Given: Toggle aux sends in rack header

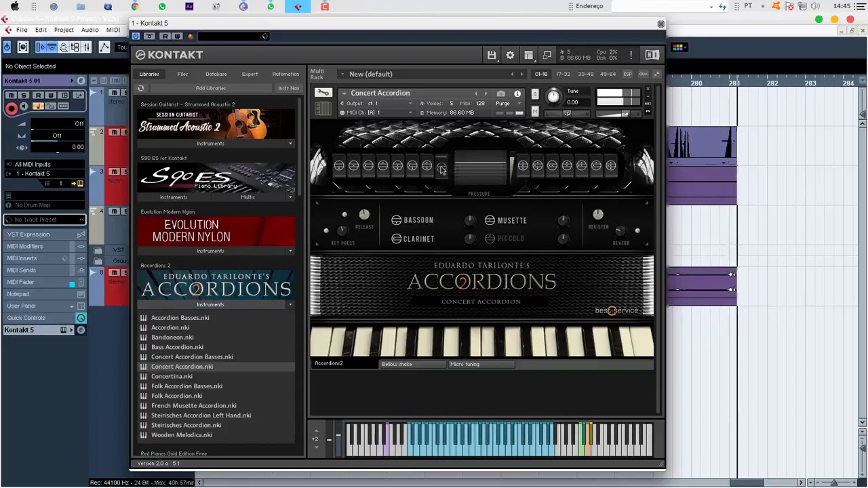Looking at the screenshot, I should point(643,74).
